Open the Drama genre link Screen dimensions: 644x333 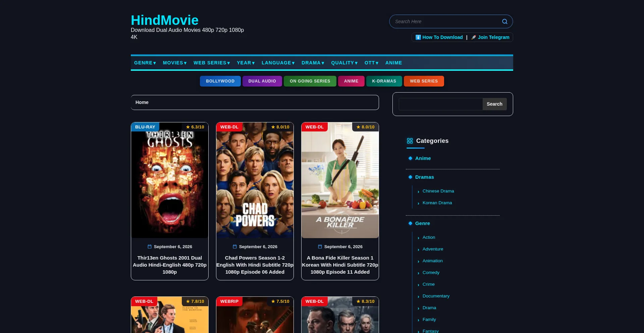(x=429, y=308)
